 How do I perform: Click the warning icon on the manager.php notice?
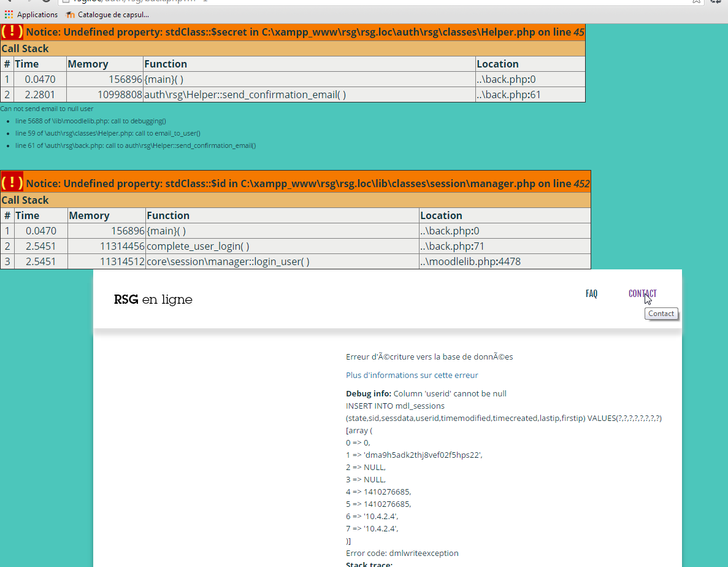coord(12,183)
